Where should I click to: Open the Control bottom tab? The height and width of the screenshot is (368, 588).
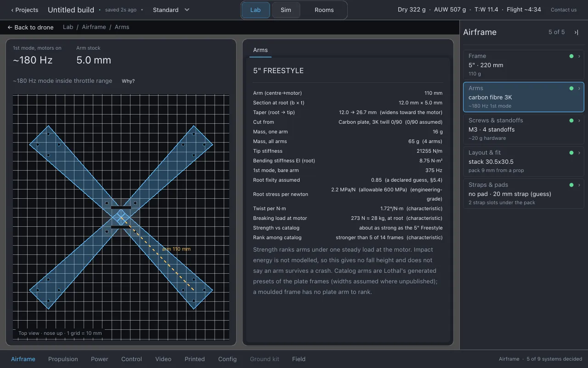click(x=131, y=359)
